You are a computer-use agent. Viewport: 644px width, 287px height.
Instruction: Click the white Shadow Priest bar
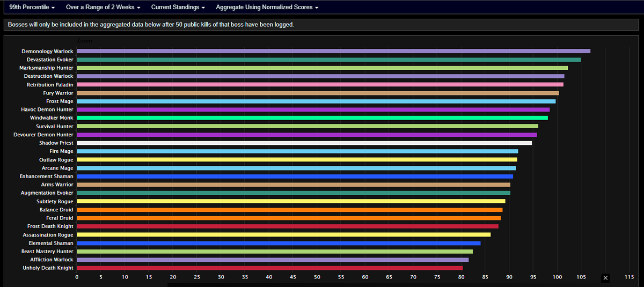(304, 143)
